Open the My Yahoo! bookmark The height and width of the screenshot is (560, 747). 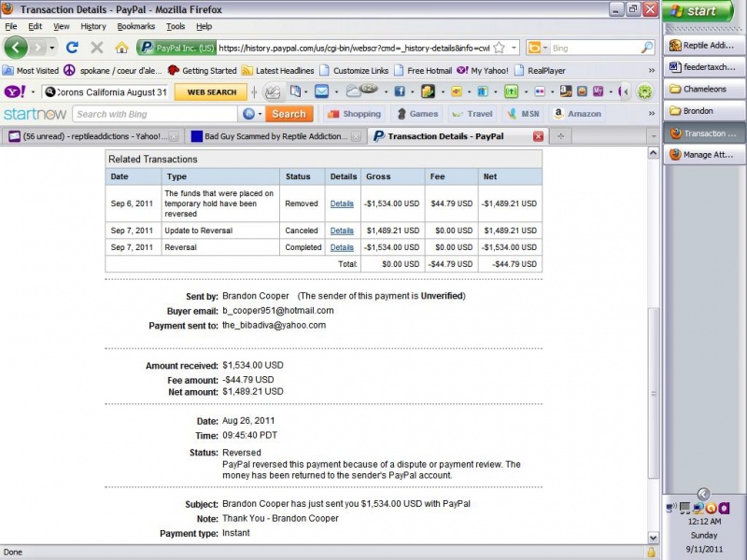(483, 71)
